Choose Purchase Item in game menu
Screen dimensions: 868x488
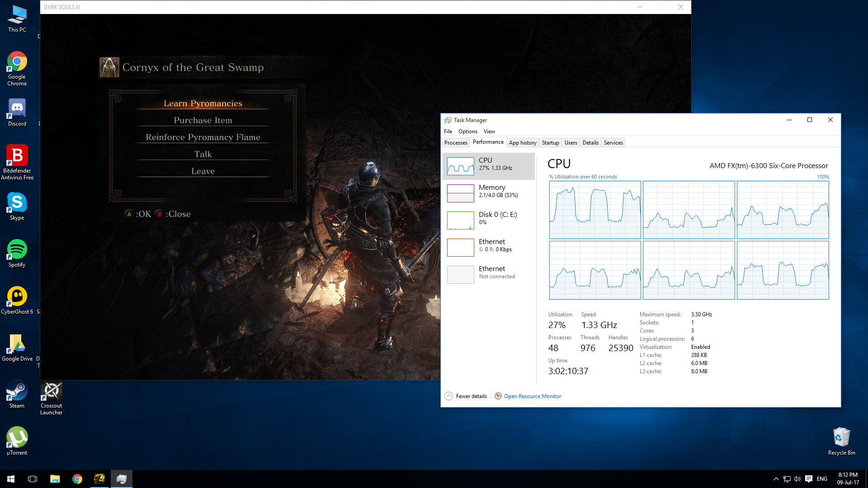point(203,121)
